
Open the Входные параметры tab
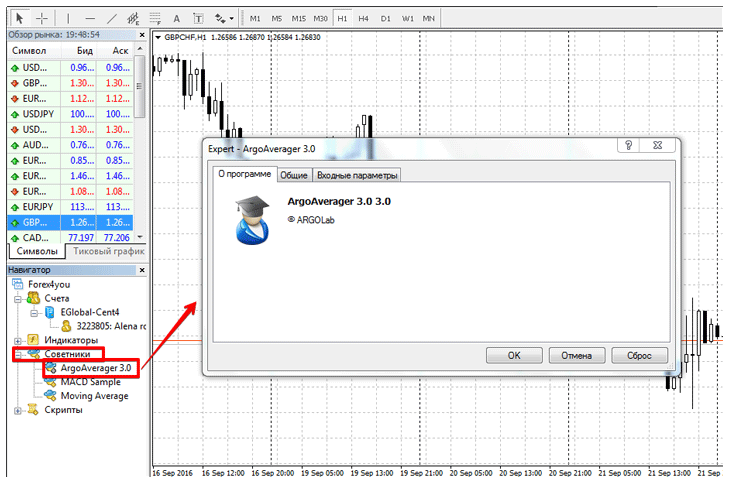[x=357, y=175]
